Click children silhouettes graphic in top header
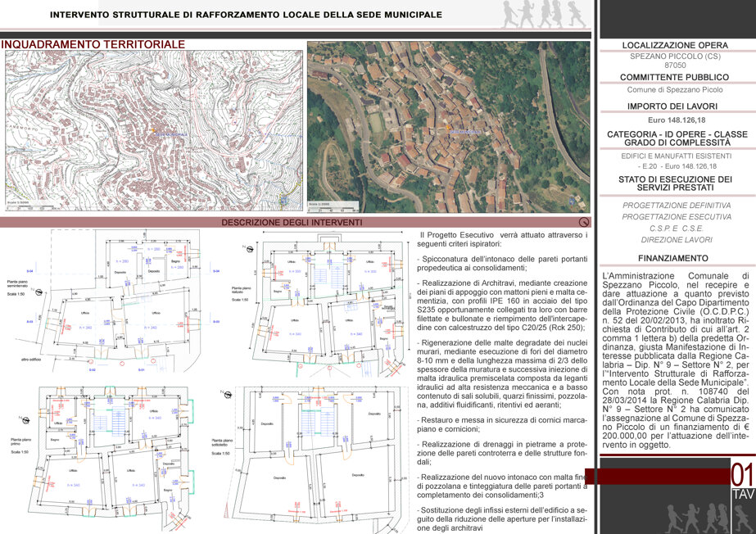 (x=545, y=14)
